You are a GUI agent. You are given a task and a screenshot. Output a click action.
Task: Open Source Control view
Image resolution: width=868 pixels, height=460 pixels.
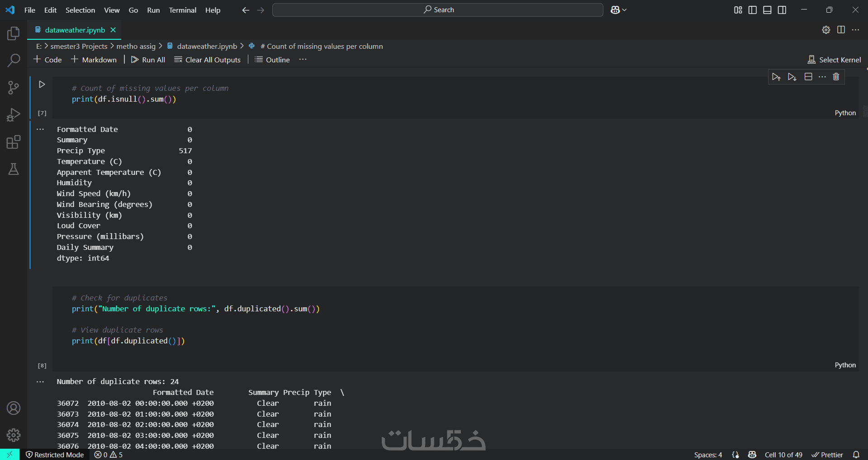(14, 87)
